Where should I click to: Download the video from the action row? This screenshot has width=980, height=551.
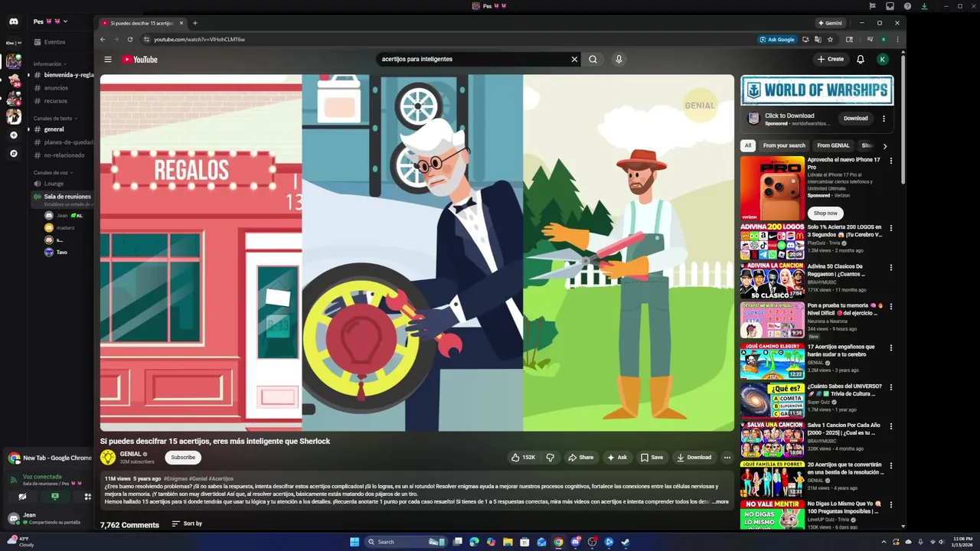(694, 457)
